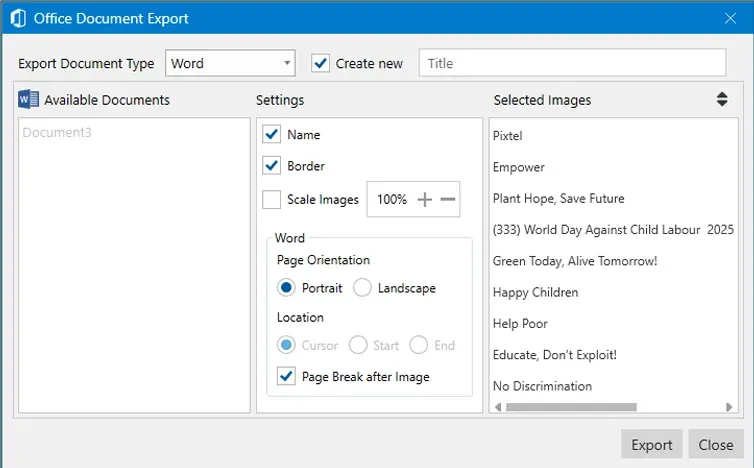The height and width of the screenshot is (468, 754).
Task: Select the Portrait page orientation
Action: pos(286,288)
